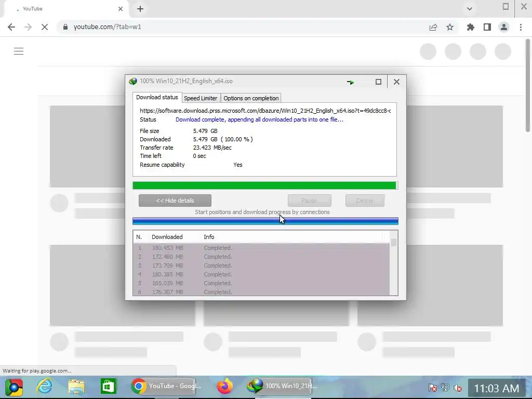
Task: Click the green download progress bar
Action: click(265, 185)
